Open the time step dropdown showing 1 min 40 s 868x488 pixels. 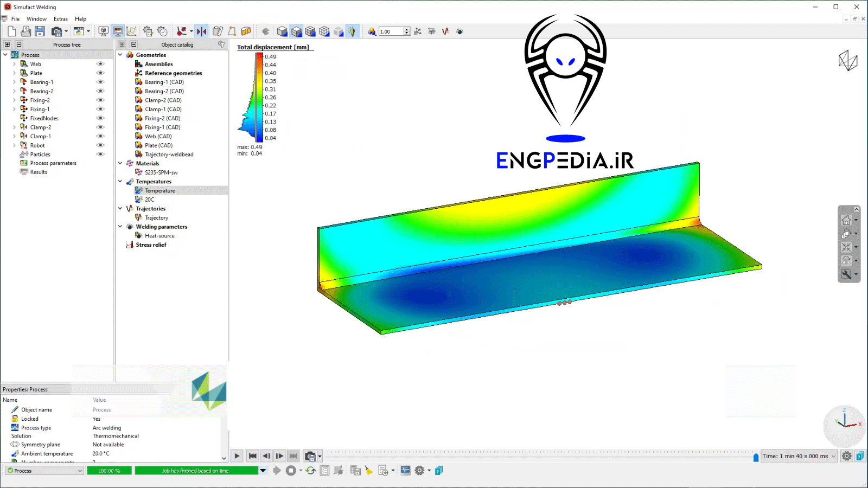(799, 456)
